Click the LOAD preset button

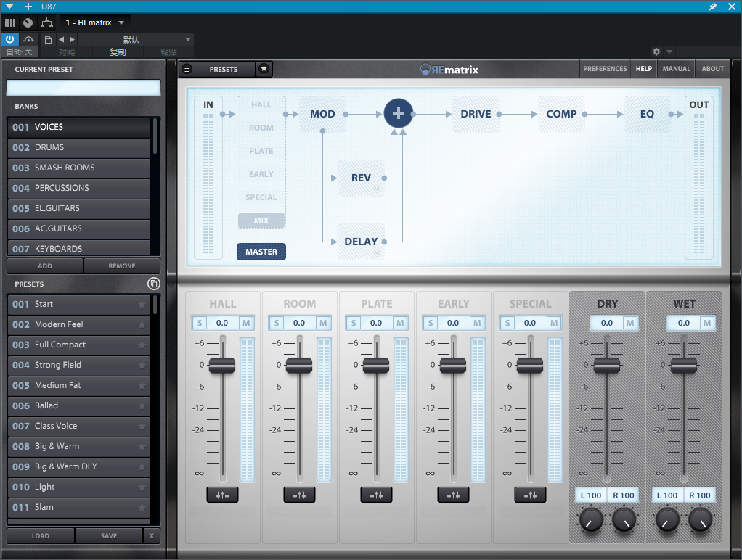pyautogui.click(x=40, y=536)
